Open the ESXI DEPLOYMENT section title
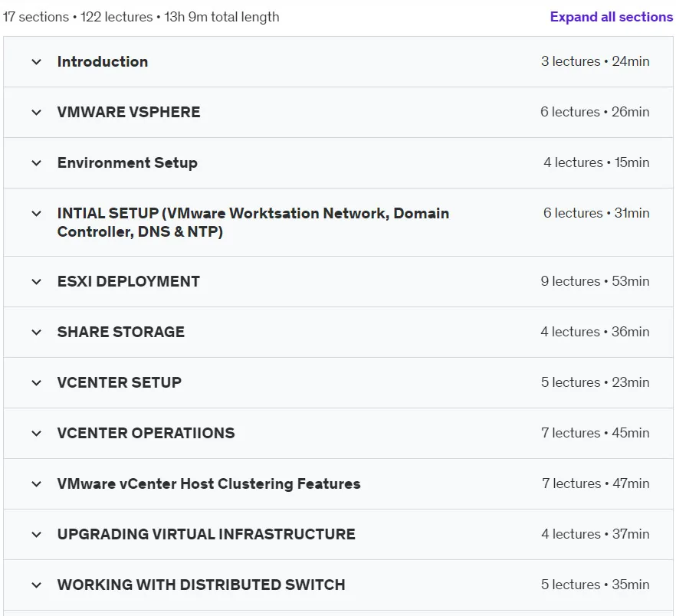This screenshot has width=676, height=616. point(129,281)
